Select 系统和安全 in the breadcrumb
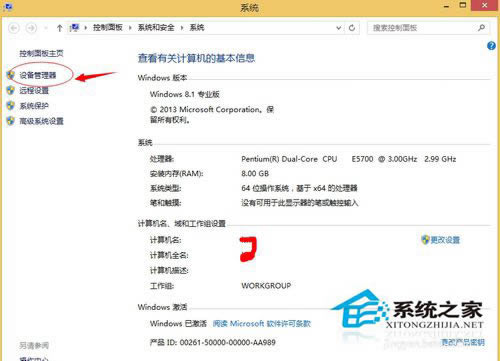 tap(156, 28)
